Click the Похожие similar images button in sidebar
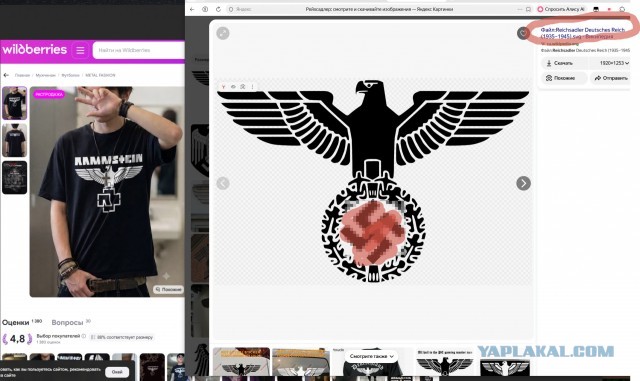Viewport: 640px width, 381px height. [564, 78]
